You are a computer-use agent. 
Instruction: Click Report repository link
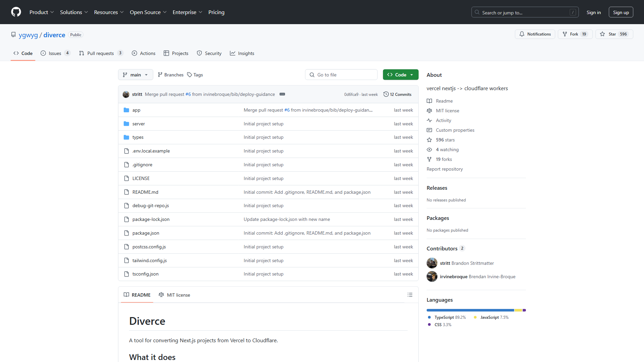point(444,169)
